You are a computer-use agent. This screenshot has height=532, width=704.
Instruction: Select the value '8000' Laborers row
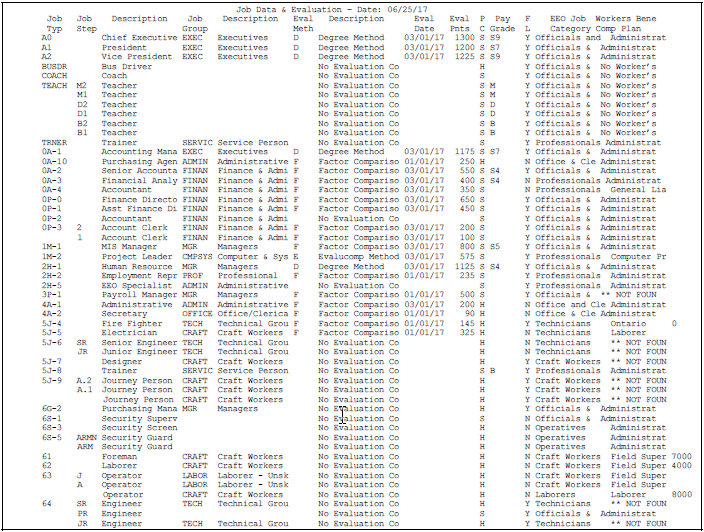682,495
